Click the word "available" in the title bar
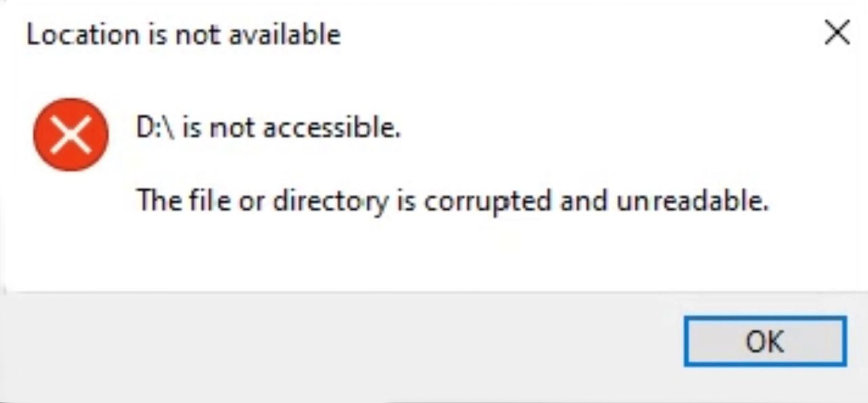Viewport: 868px width, 403px height. tap(284, 34)
